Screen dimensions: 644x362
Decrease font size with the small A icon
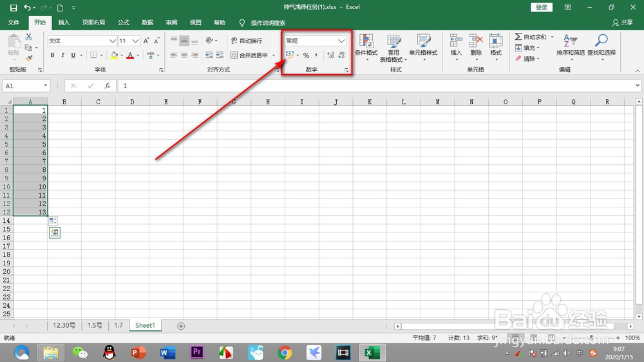click(x=156, y=41)
